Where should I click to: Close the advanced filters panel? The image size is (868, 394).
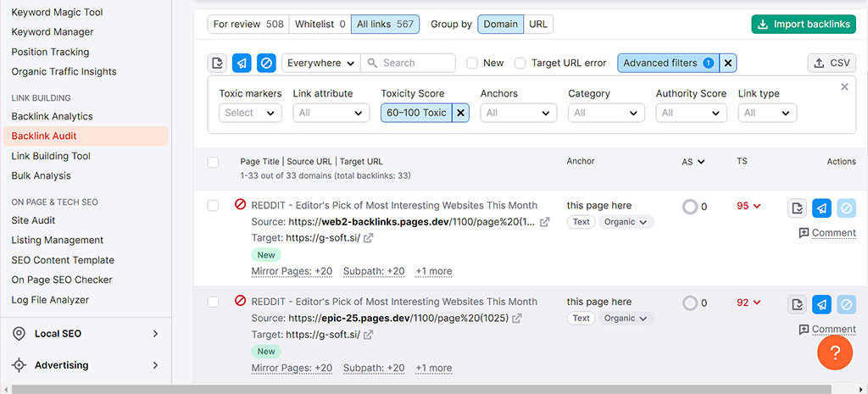point(844,87)
